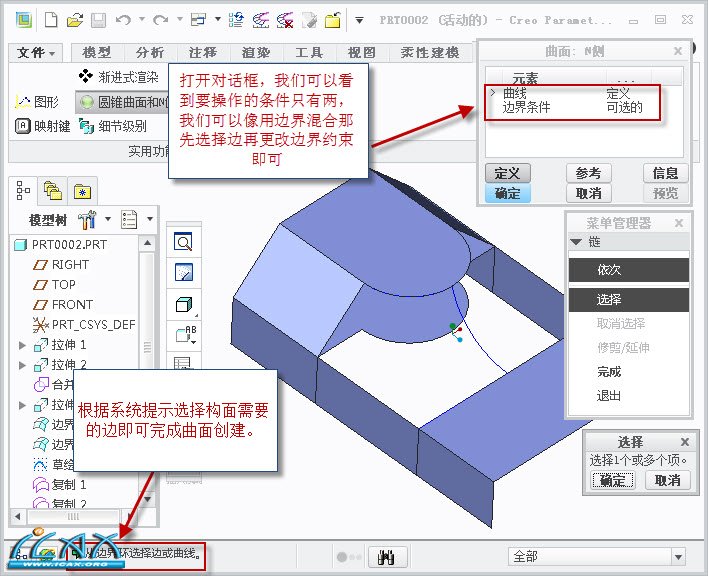Select PRT0002.PRT in the model tree
Screen dimensions: 708x576
[x=61, y=245]
